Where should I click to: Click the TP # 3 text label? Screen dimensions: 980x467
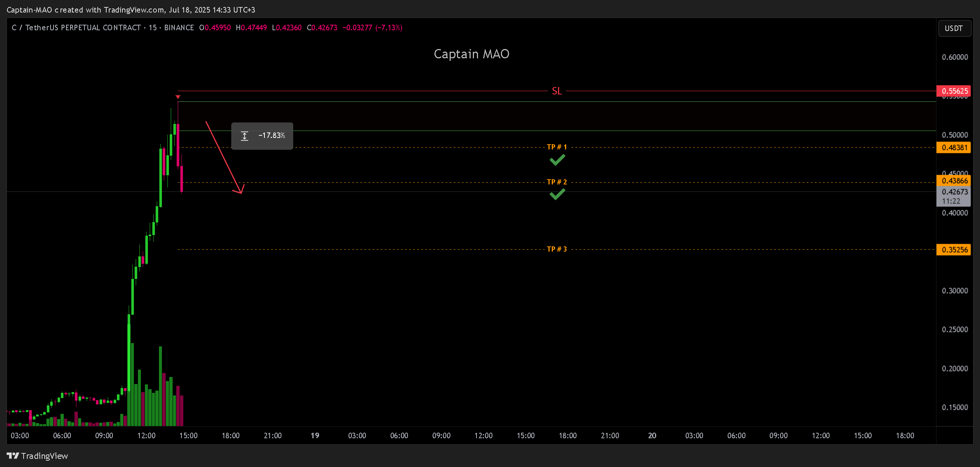pyautogui.click(x=557, y=249)
